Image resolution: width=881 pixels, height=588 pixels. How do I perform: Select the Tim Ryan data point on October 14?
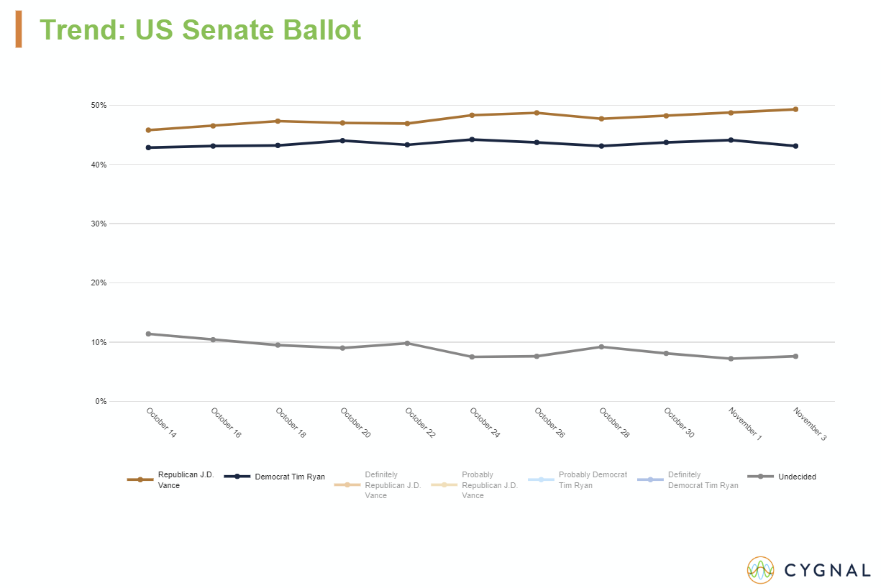(x=148, y=147)
